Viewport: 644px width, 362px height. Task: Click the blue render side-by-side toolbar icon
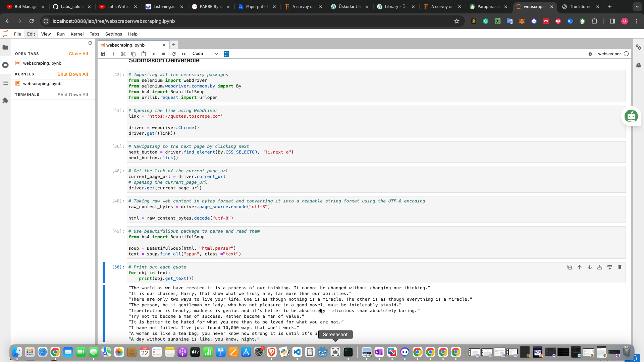coord(226,54)
